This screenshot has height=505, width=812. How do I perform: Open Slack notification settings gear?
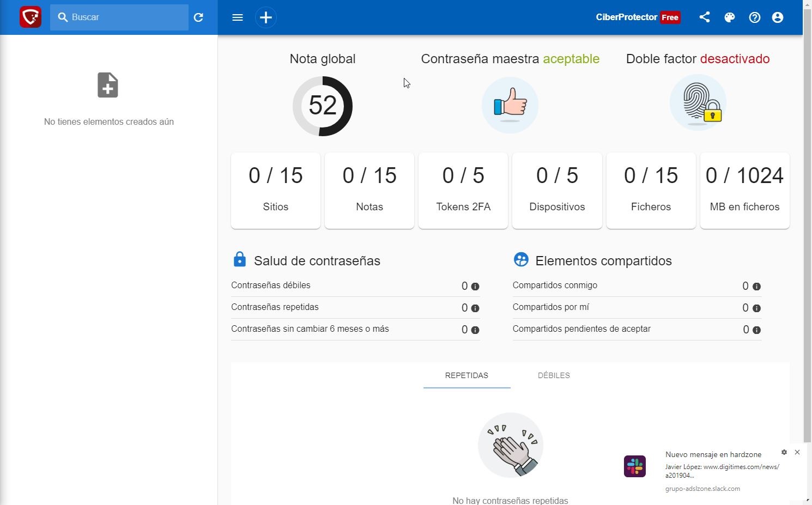pos(784,452)
